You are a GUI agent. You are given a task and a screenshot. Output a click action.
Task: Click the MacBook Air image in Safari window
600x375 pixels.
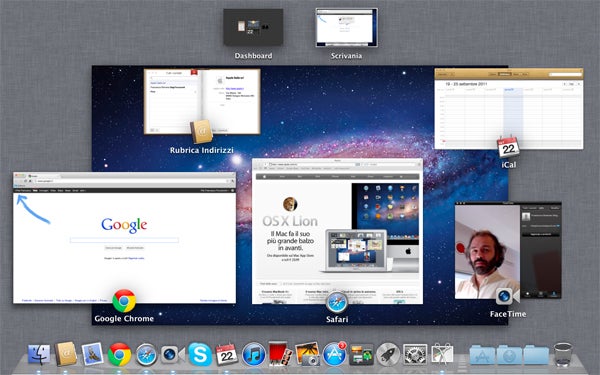click(357, 251)
